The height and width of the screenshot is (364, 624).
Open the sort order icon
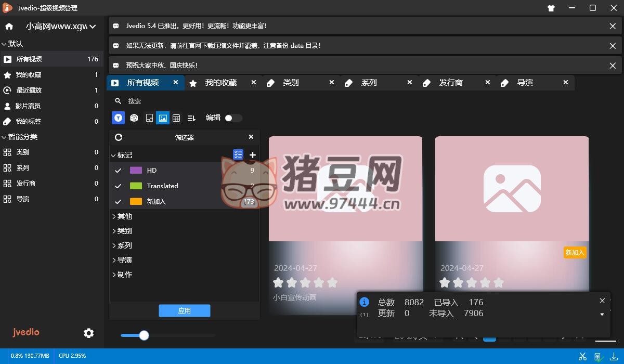(191, 118)
